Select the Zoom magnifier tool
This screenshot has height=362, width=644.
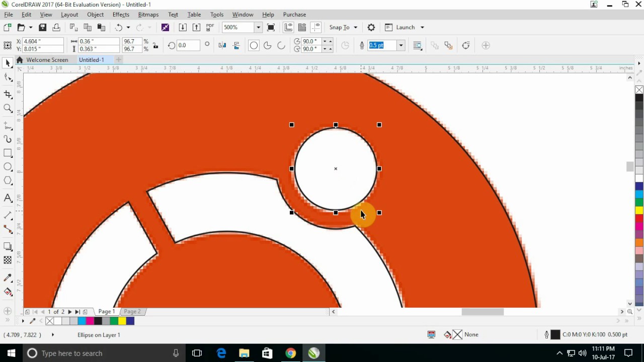click(8, 108)
